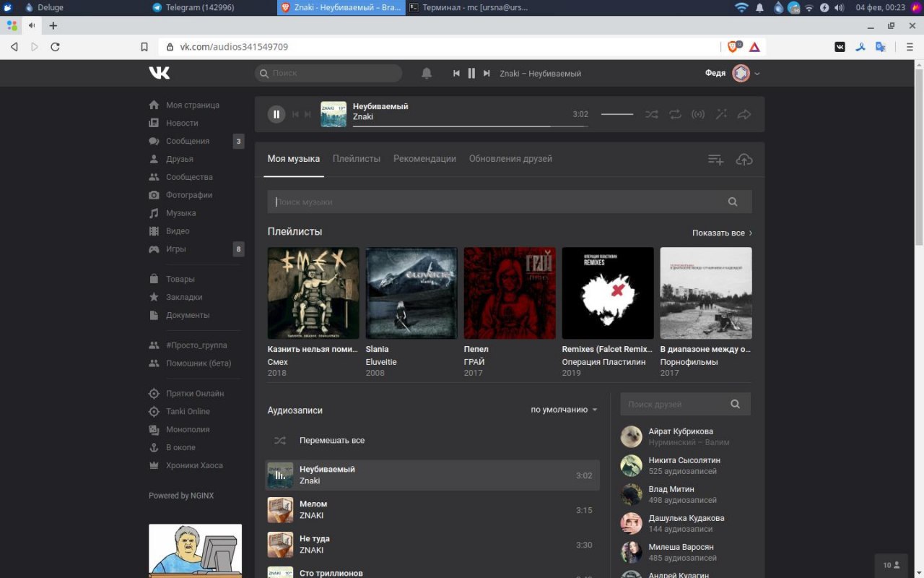Reload the page with the browser refresh button
This screenshot has width=924, height=578.
tap(55, 47)
